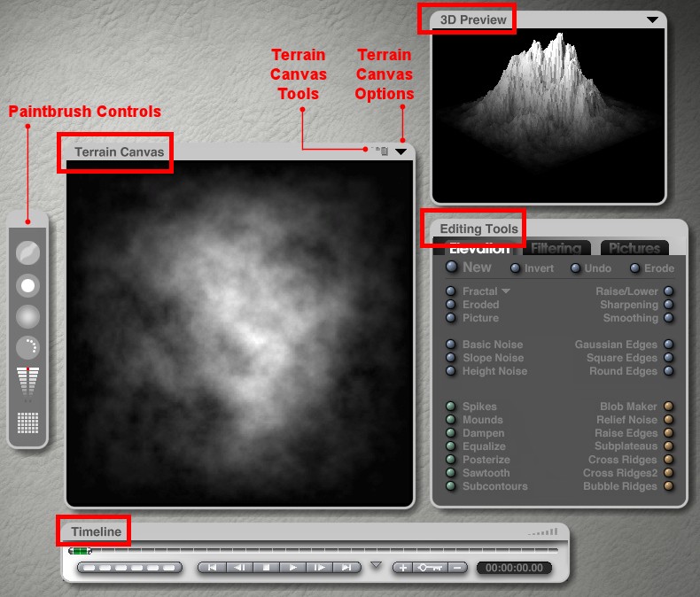Click the brush behavior sphere in Paintbrush Controls
Image resolution: width=700 pixels, height=597 pixels.
[28, 254]
